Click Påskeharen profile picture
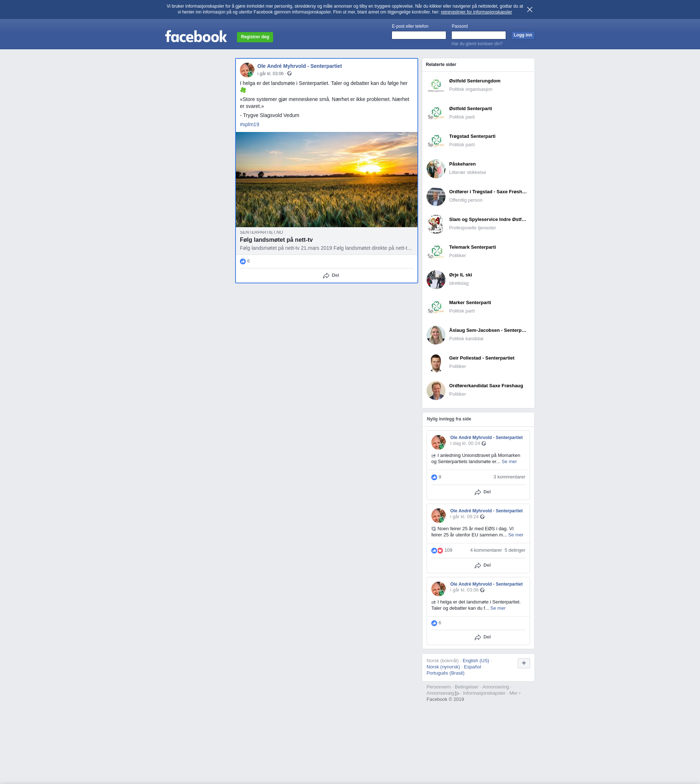This screenshot has height=784, width=700. click(436, 168)
